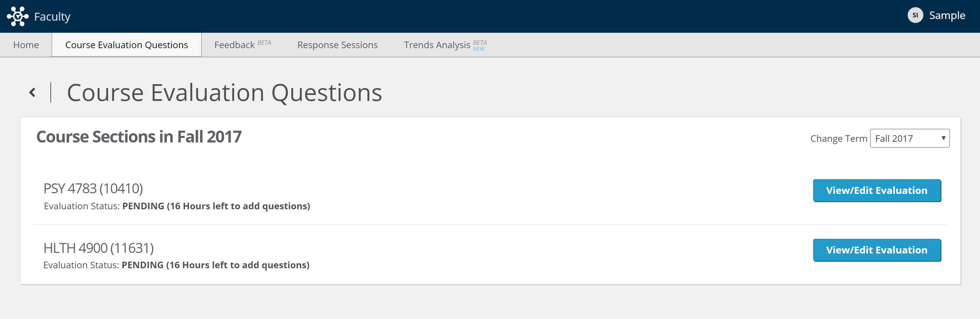980x319 pixels.
Task: Click the SI user avatar icon
Action: coord(915,15)
